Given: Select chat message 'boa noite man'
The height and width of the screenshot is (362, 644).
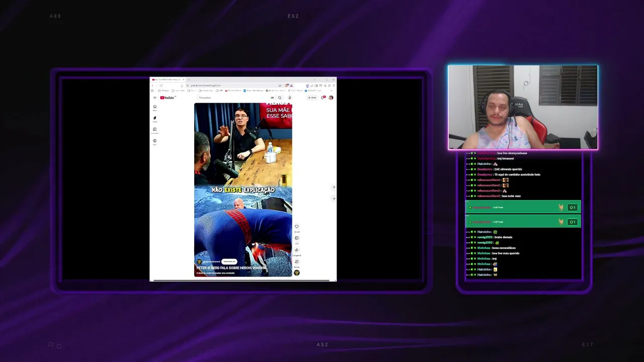Looking at the screenshot, I should [511, 196].
